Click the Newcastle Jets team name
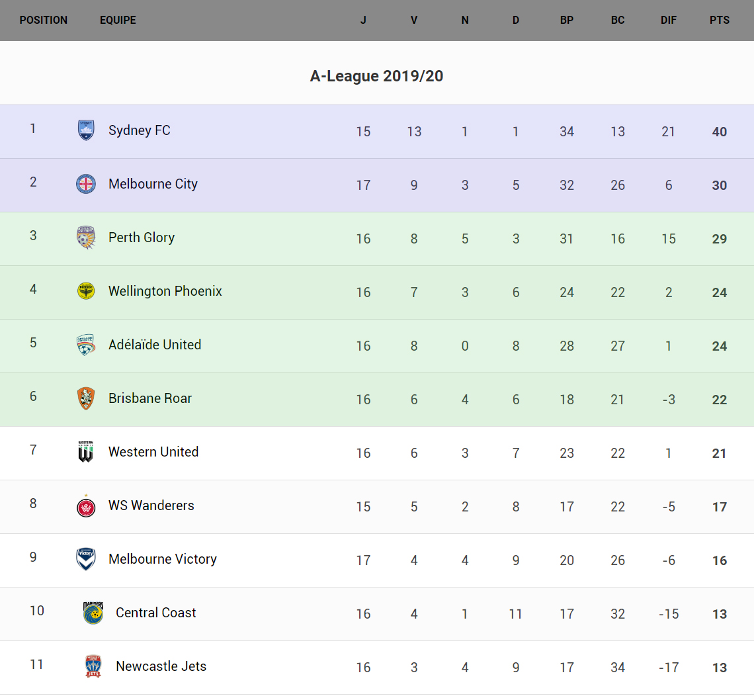The image size is (754, 700). [x=161, y=666]
